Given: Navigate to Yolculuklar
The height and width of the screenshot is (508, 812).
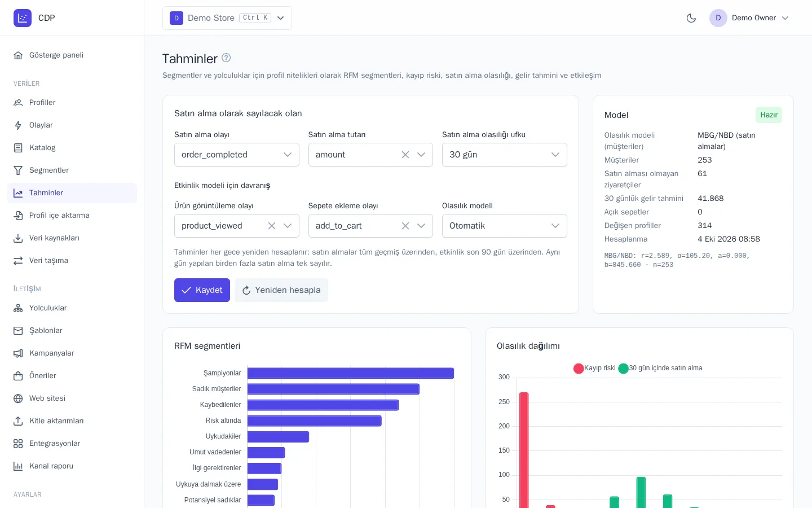Looking at the screenshot, I should pos(72,308).
